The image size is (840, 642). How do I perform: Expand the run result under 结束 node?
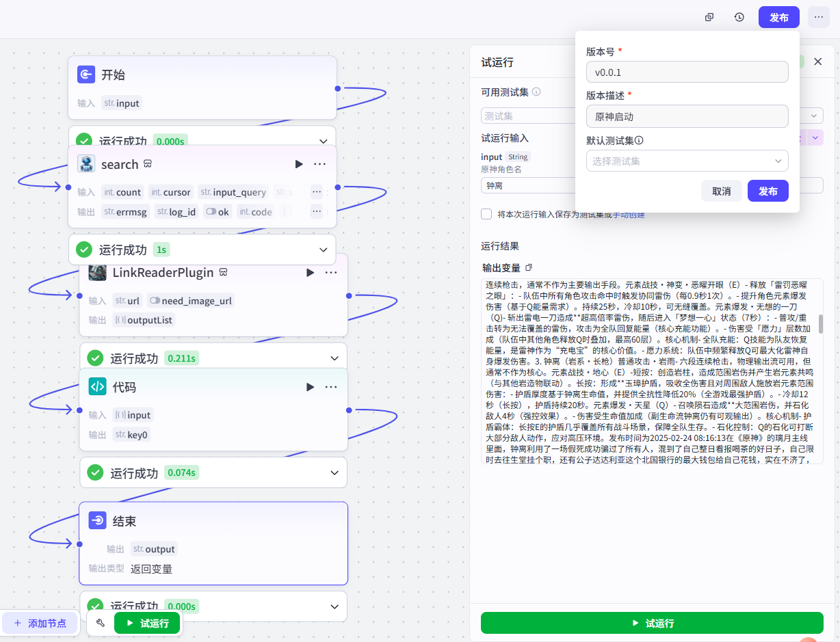tap(334, 606)
